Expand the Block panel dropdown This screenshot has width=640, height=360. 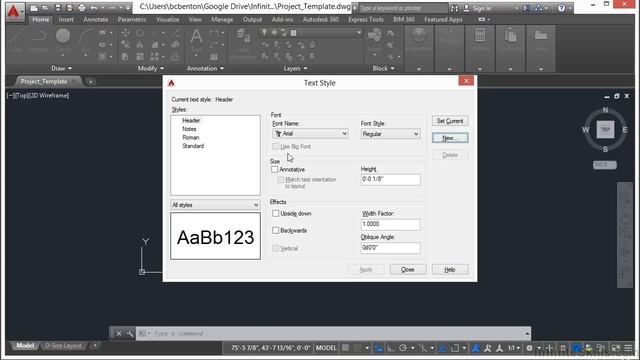pyautogui.click(x=383, y=69)
